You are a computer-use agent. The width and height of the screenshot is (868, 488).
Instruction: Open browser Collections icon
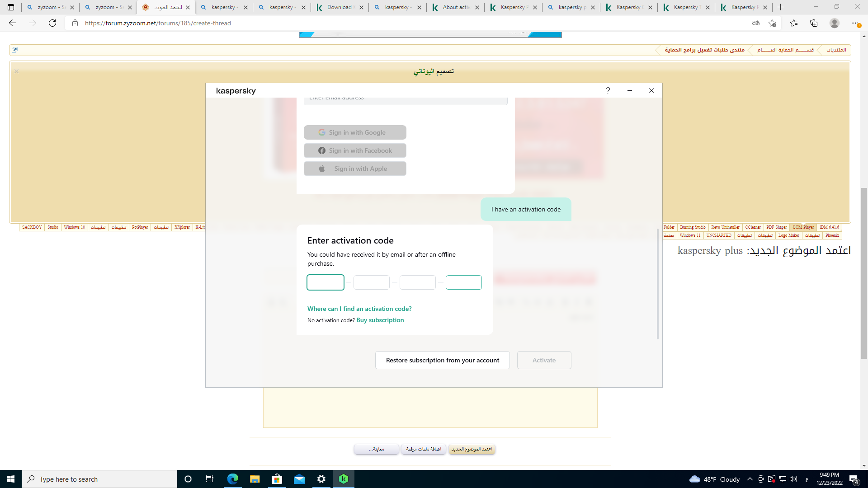coord(814,23)
